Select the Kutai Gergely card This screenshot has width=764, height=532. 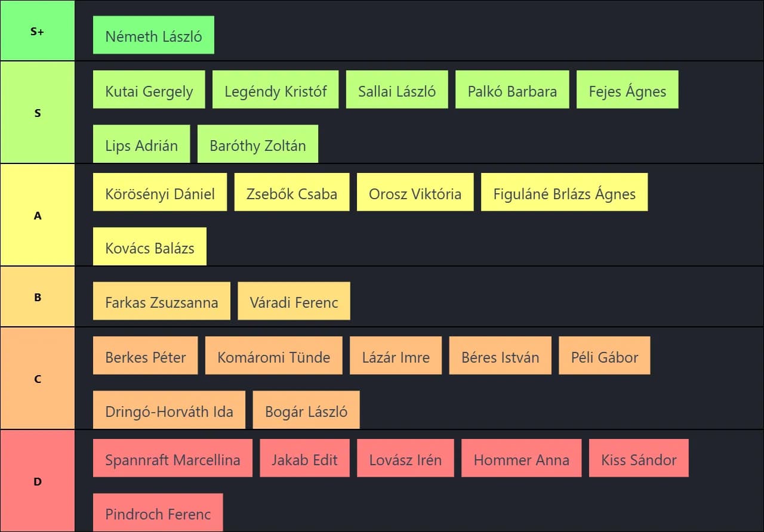pyautogui.click(x=149, y=90)
